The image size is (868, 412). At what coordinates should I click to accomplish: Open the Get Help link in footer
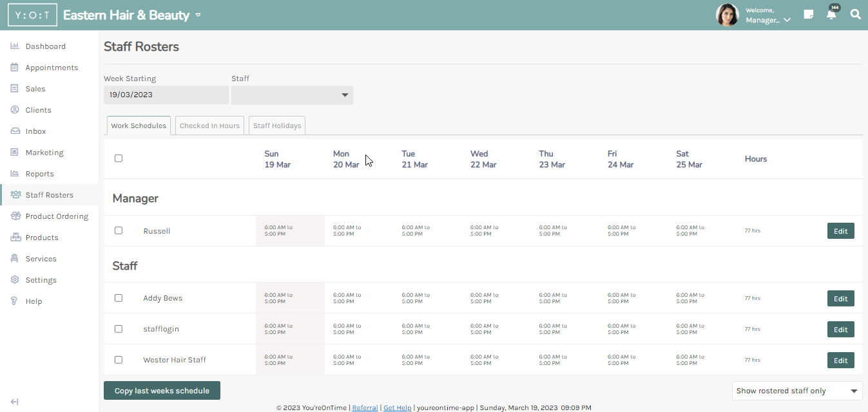398,407
